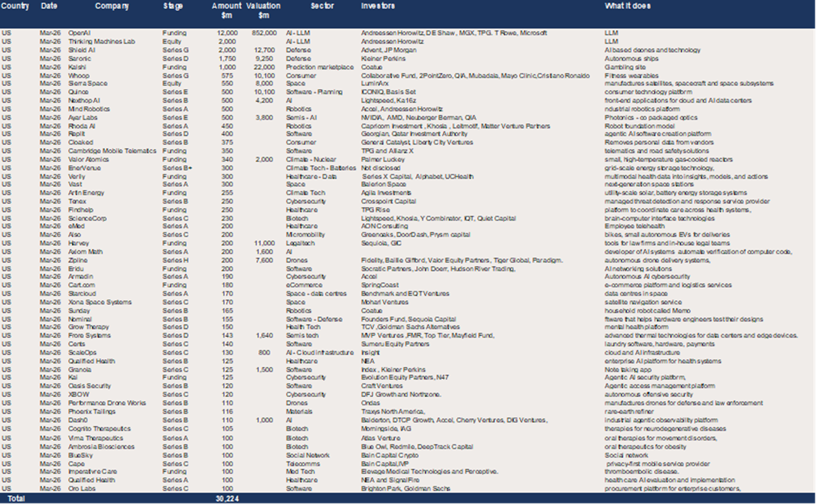The image size is (816, 504).
Task: Select the Xona Space Systems cell
Action: coord(100,302)
